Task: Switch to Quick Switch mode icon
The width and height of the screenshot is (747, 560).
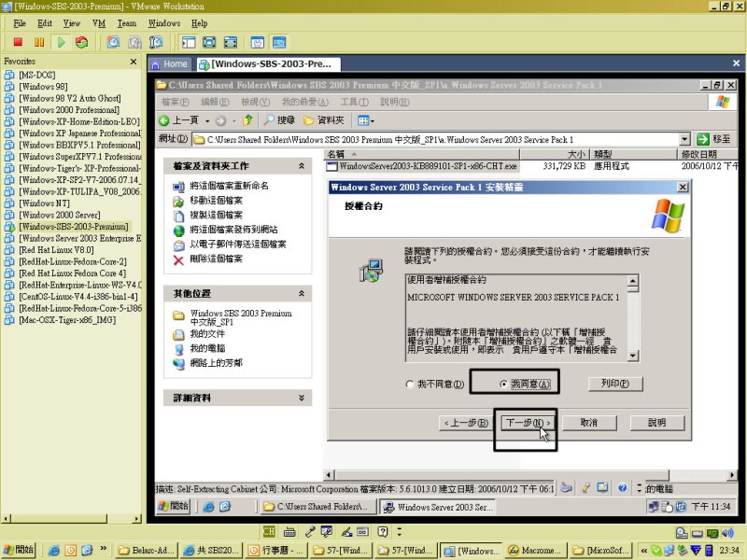Action: [209, 42]
